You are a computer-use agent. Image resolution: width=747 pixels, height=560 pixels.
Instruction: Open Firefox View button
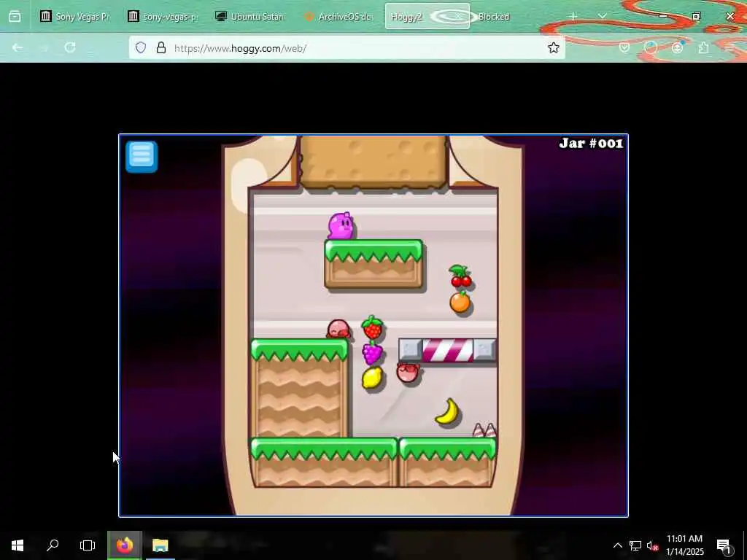[15, 17]
